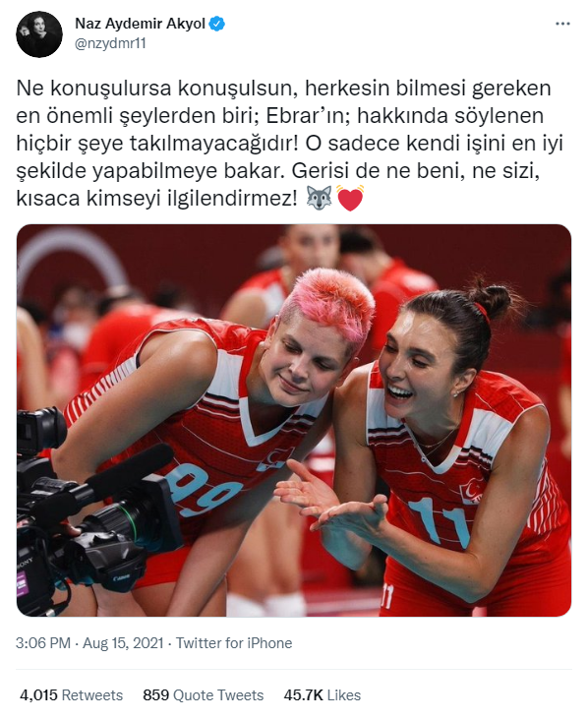This screenshot has width=588, height=720.
Task: View the 859 Quote Tweets list
Action: point(203,695)
